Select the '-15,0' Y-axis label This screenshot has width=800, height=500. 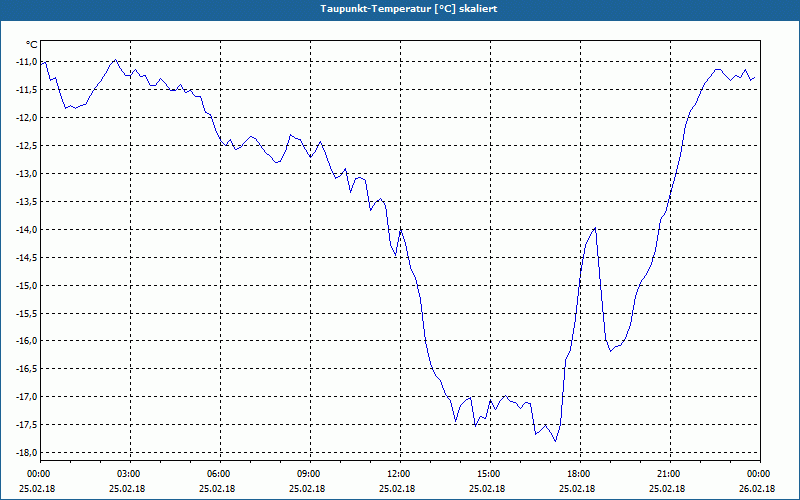(x=27, y=285)
